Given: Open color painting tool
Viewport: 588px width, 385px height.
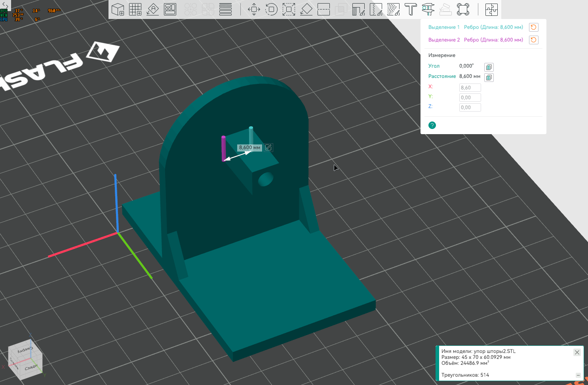Looking at the screenshot, I should click(393, 9).
